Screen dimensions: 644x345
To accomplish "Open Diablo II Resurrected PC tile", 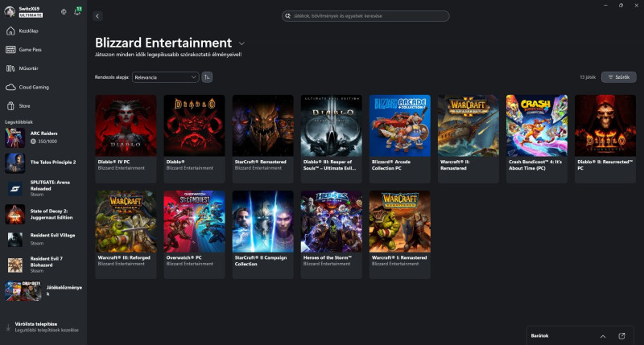I will point(605,138).
